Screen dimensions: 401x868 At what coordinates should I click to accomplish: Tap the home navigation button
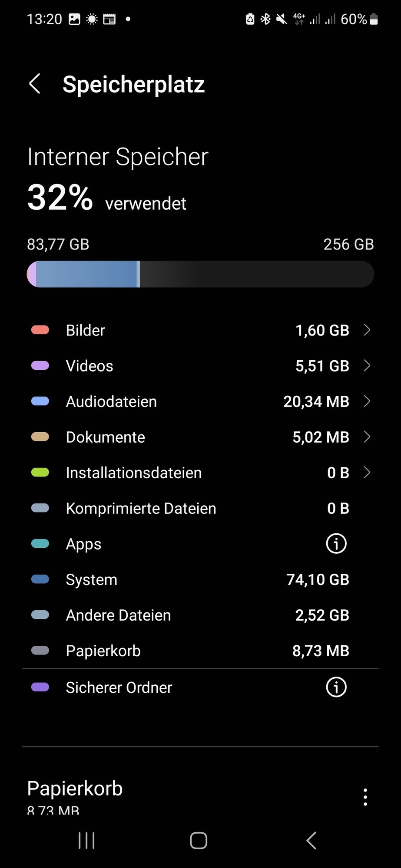click(199, 841)
